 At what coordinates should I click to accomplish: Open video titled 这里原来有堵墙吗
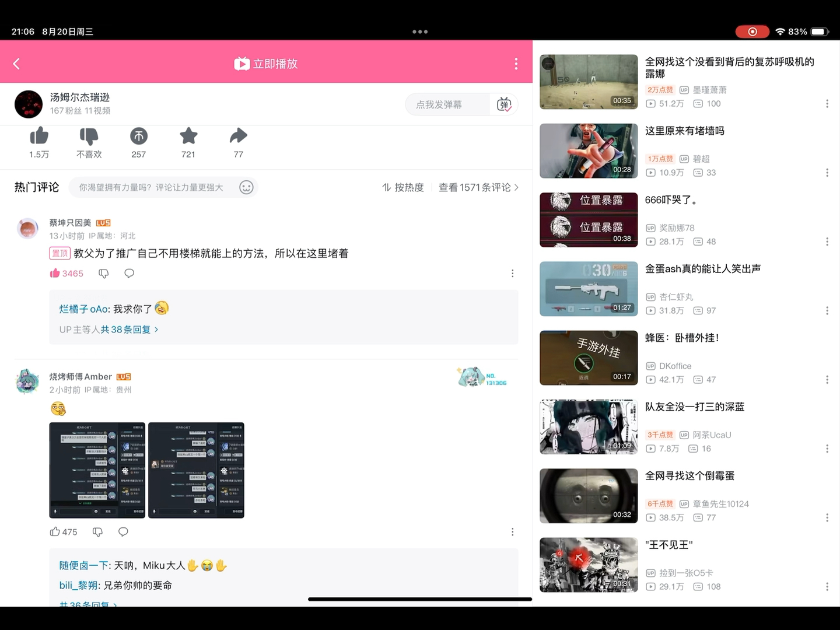pos(685,131)
